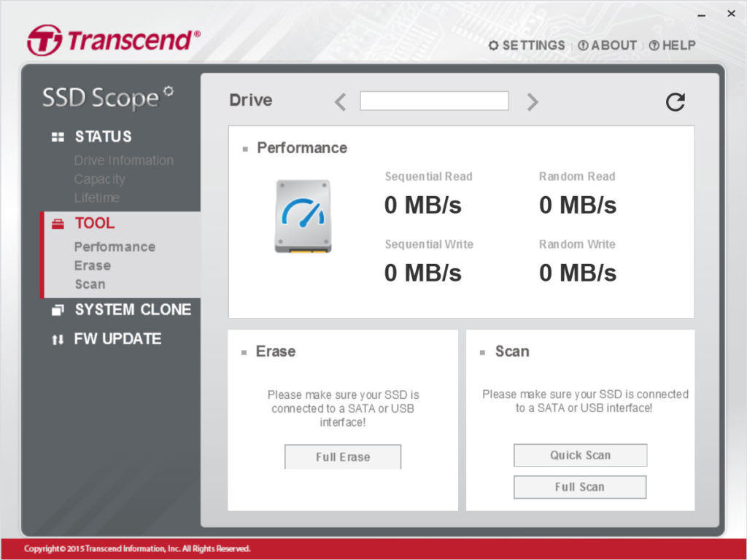Open Drive Information in the sidebar
Image resolution: width=747 pixels, height=560 pixels.
coord(124,160)
